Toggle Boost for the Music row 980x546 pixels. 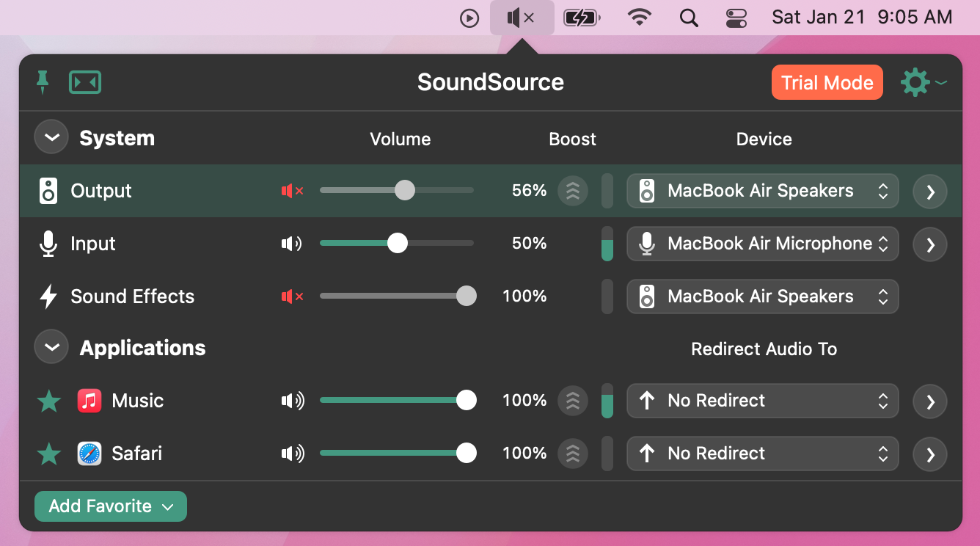[x=573, y=401]
